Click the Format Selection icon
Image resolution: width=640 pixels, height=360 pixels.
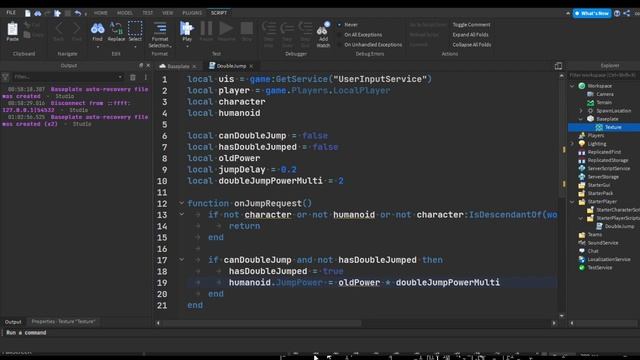pos(160,28)
